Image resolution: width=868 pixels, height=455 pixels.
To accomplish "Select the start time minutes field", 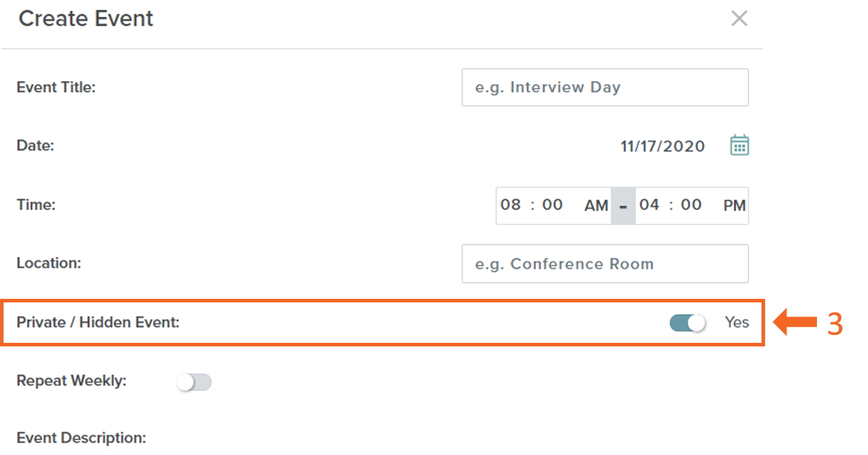I will pyautogui.click(x=552, y=205).
